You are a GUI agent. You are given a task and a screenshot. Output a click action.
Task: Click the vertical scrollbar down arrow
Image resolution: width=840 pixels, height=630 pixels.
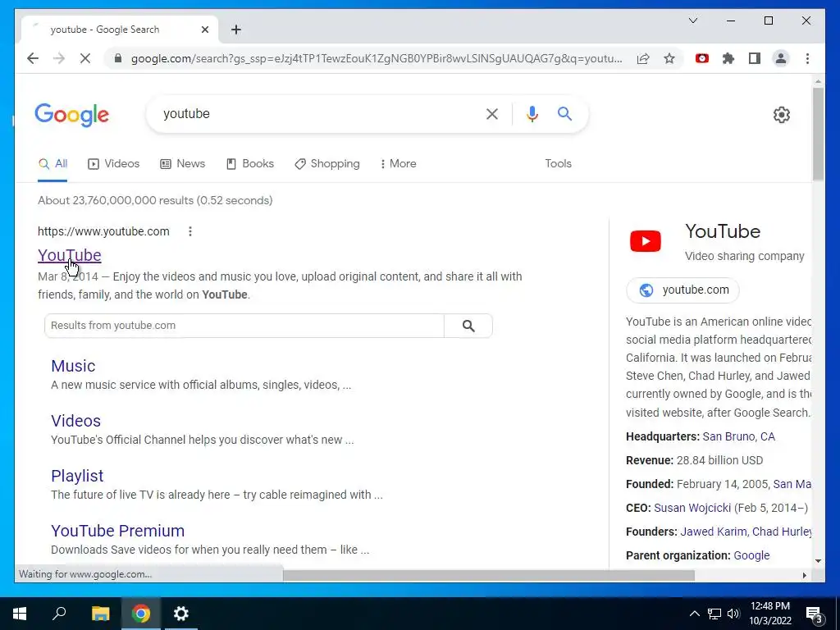coord(818,561)
